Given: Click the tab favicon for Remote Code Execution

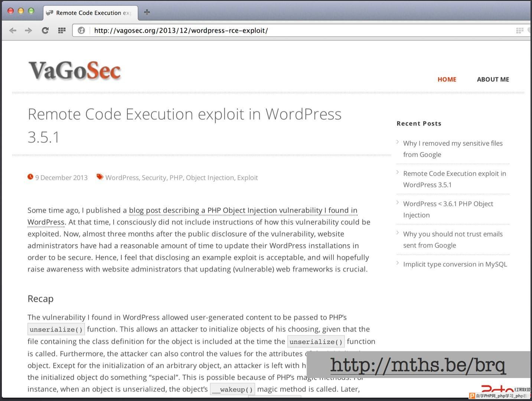Looking at the screenshot, I should pos(49,13).
